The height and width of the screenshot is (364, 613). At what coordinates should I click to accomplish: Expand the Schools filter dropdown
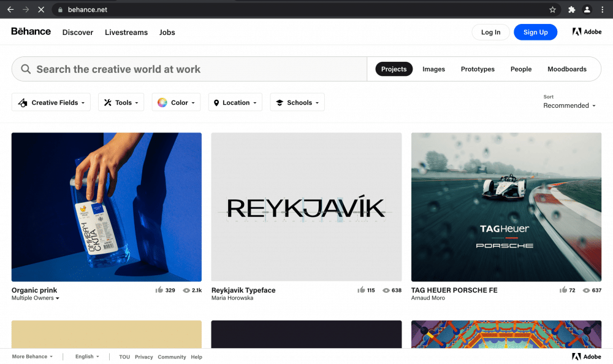pos(297,102)
